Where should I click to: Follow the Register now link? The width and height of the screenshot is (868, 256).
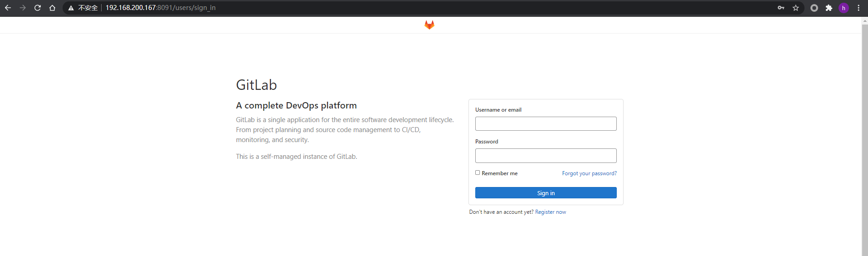(x=551, y=212)
